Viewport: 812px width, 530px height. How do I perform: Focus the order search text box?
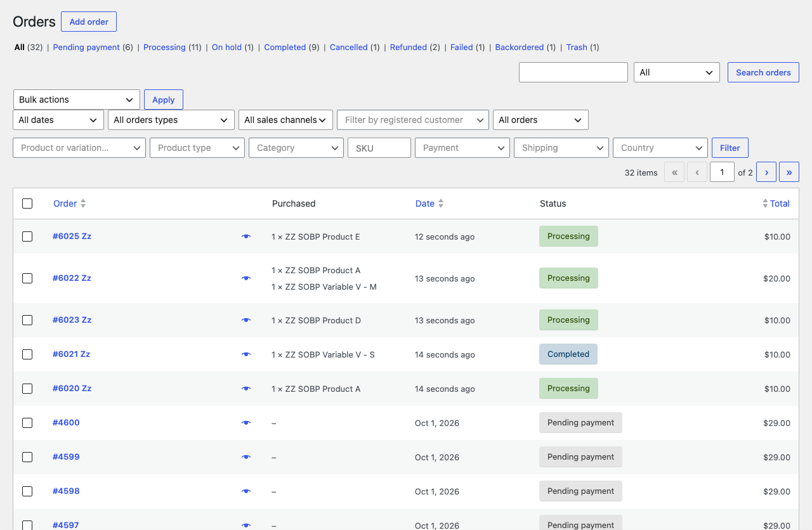point(573,72)
